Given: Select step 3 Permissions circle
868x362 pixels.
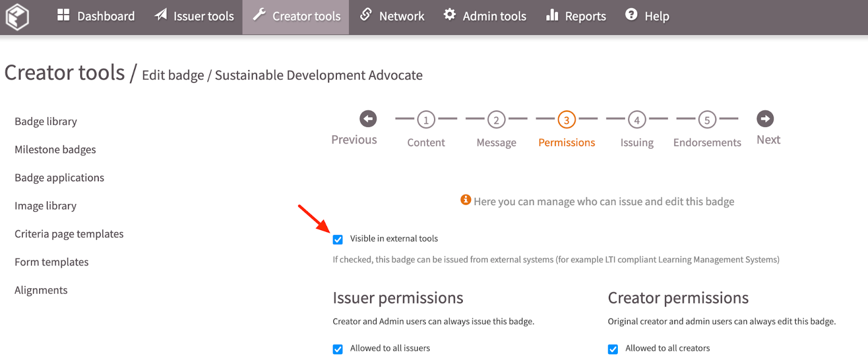Looking at the screenshot, I should point(566,120).
